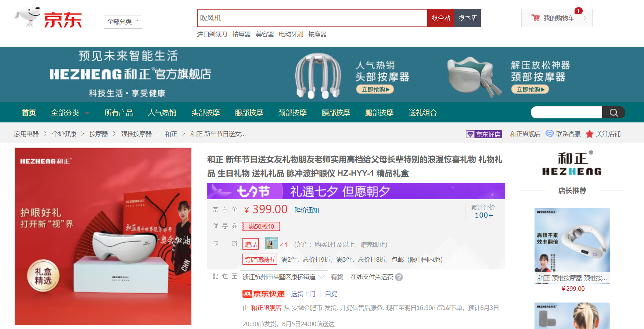Click the JD Express delivery logo
The width and height of the screenshot is (644, 329).
coord(263,294)
